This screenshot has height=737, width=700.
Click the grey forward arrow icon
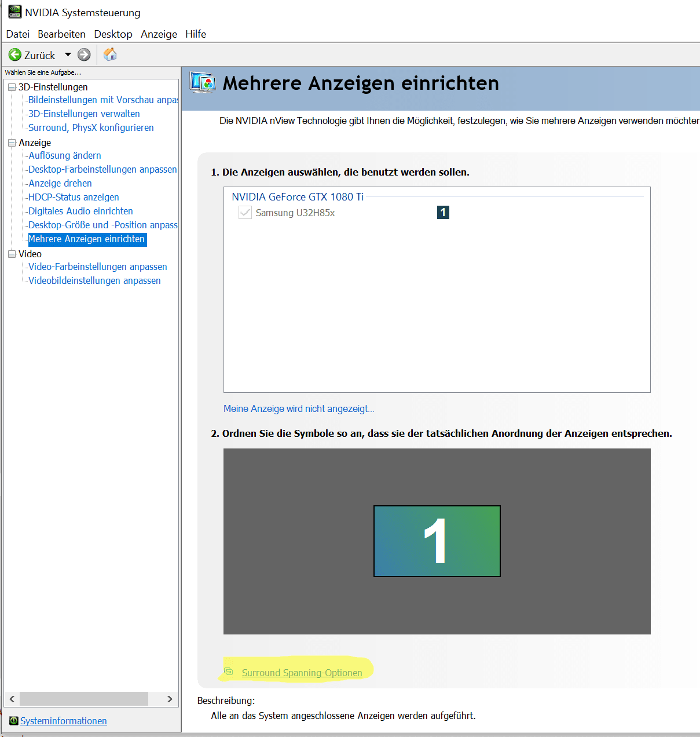(x=84, y=55)
